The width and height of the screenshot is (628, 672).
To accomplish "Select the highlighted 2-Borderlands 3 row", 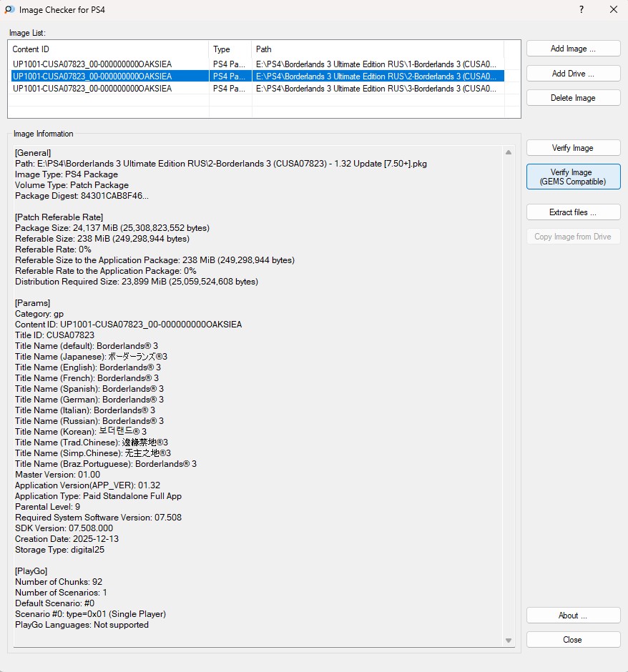I will coord(257,76).
